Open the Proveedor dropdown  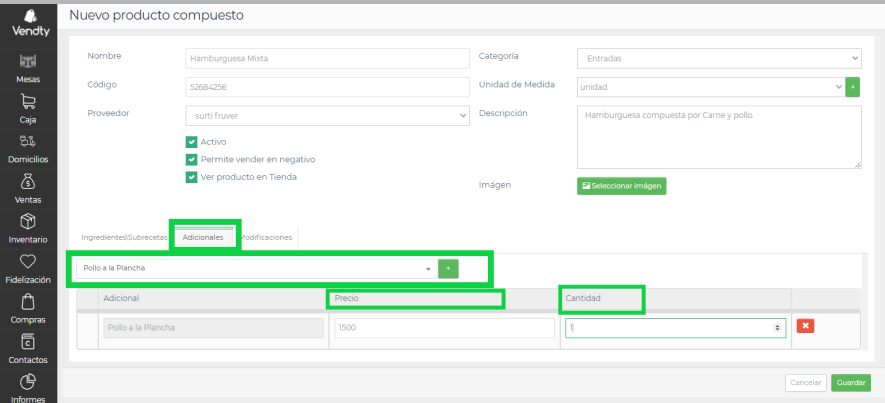327,116
